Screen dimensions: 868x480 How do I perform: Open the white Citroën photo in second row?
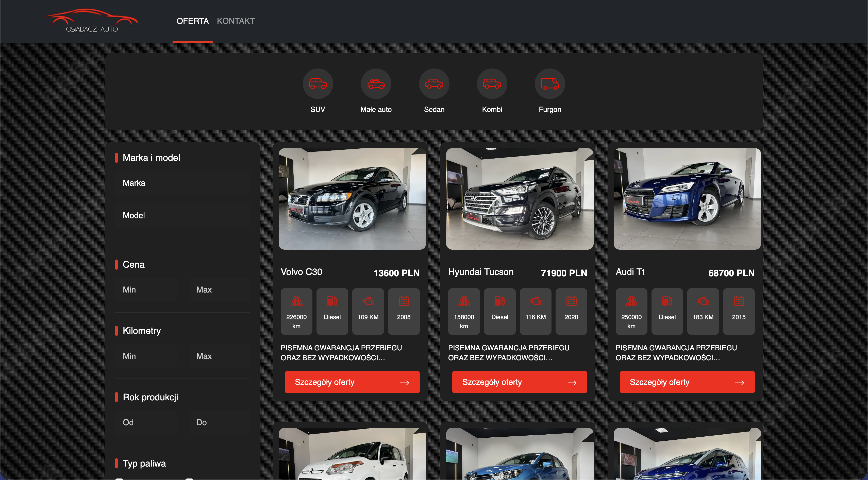point(352,454)
